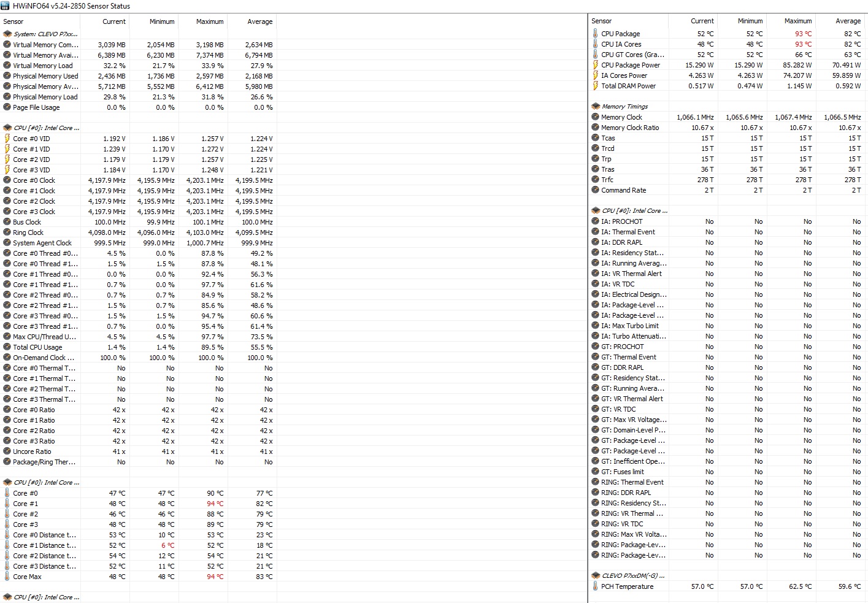Click the HWiNFO64 title bar icon
Image resolution: width=868 pixels, height=603 pixels.
click(6, 6)
